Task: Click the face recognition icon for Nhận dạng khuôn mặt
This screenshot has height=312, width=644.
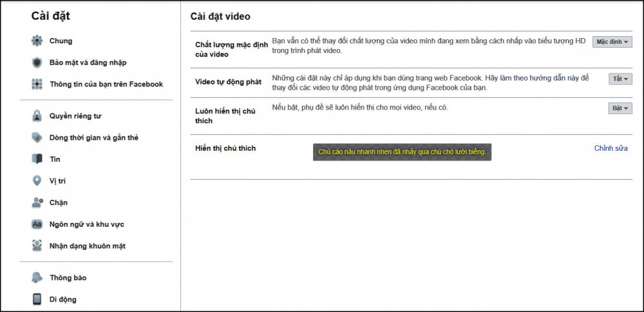Action: pyautogui.click(x=37, y=246)
